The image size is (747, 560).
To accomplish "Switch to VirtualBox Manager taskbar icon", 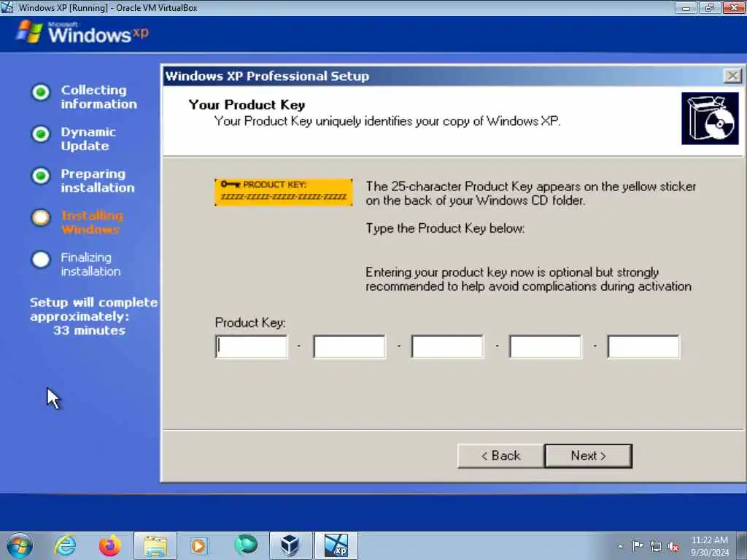I will pyautogui.click(x=290, y=545).
